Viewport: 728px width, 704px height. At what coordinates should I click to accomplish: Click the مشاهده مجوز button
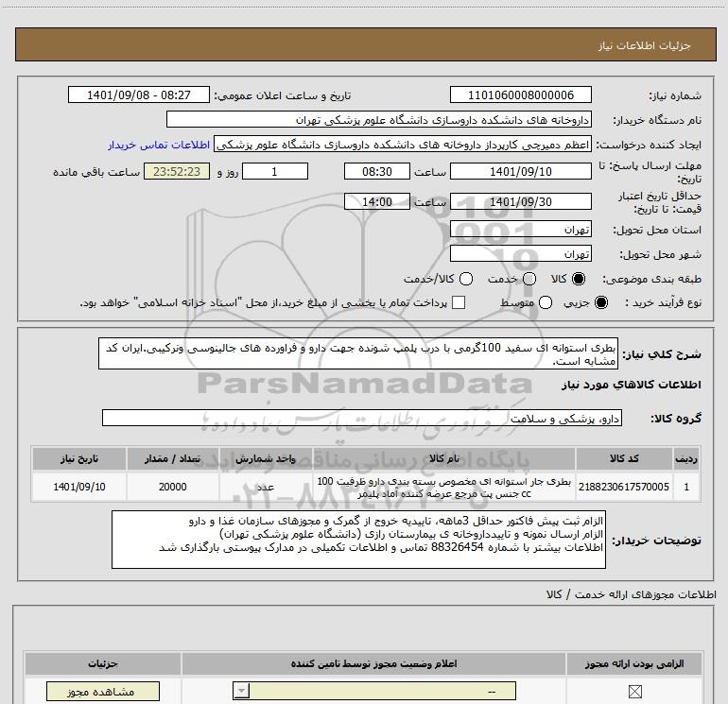[103, 692]
